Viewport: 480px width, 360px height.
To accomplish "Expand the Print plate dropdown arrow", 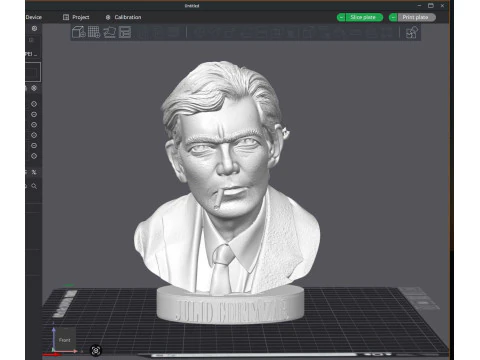I will [393, 17].
